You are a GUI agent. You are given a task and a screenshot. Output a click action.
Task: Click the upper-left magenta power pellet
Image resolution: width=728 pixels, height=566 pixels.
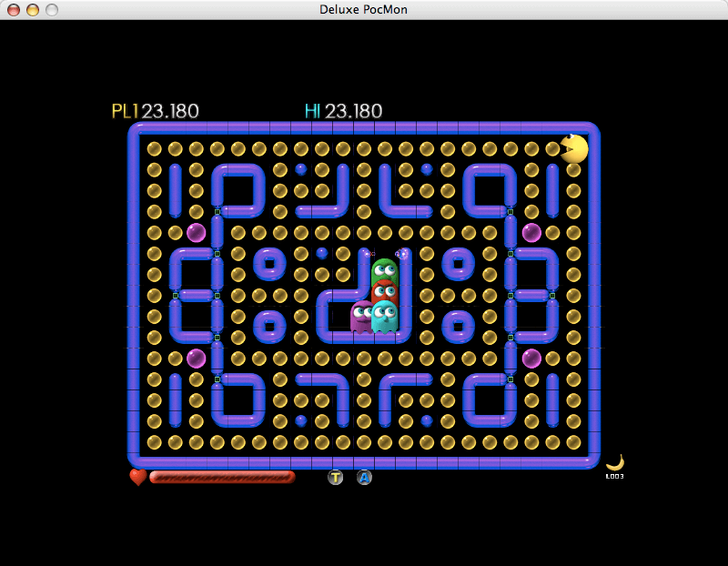click(196, 233)
